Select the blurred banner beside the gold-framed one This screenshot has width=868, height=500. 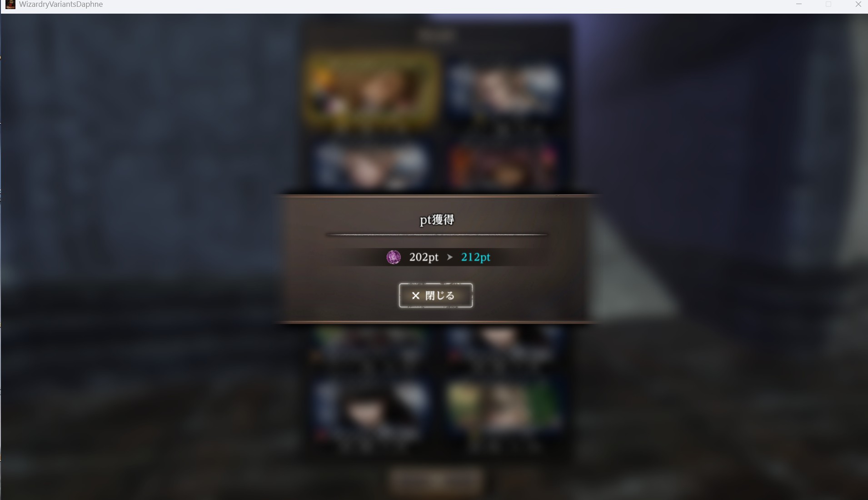[x=503, y=89]
